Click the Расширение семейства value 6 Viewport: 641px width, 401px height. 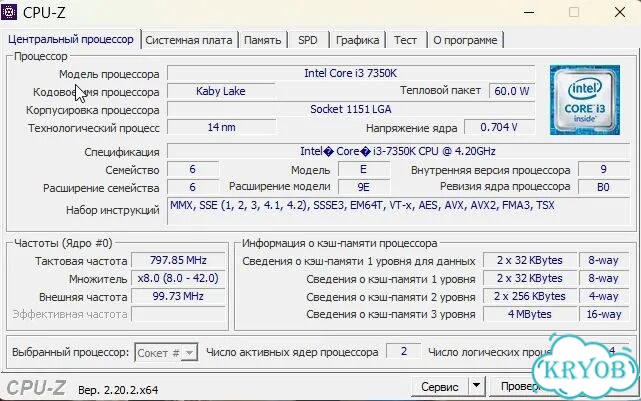pyautogui.click(x=193, y=187)
